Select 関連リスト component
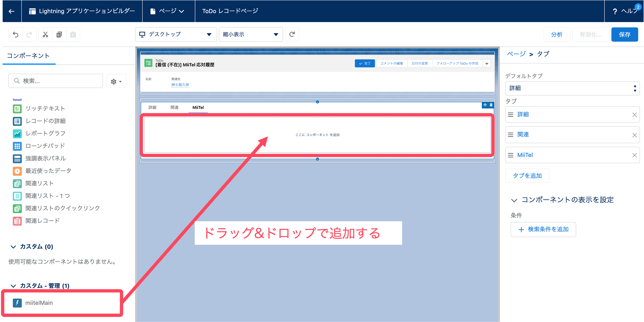 (x=33, y=184)
